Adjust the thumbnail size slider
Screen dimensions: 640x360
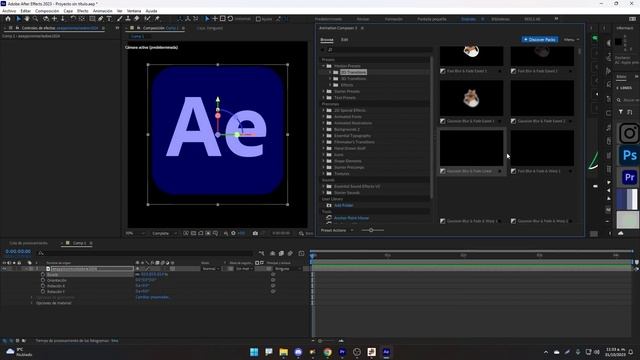(x=371, y=230)
